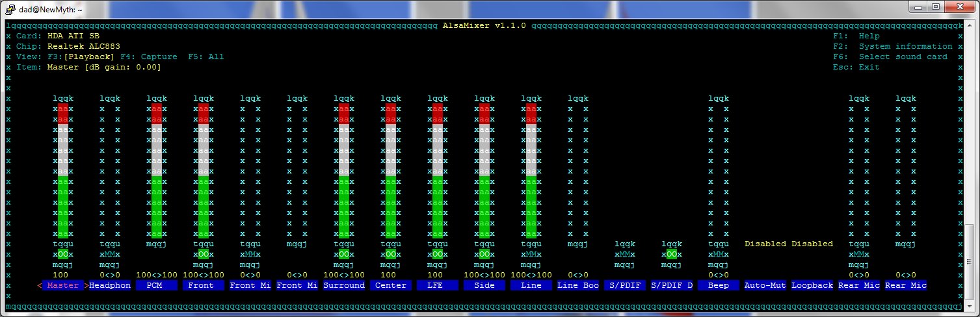The height and width of the screenshot is (317, 980).
Task: Toggle the S/PDIF D mute indicator
Action: click(x=672, y=254)
